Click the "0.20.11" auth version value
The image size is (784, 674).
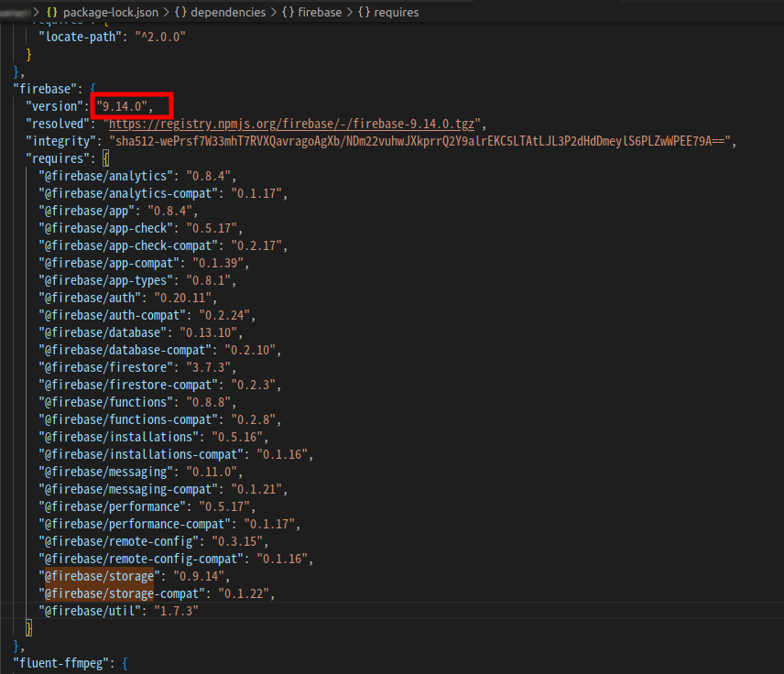[182, 298]
